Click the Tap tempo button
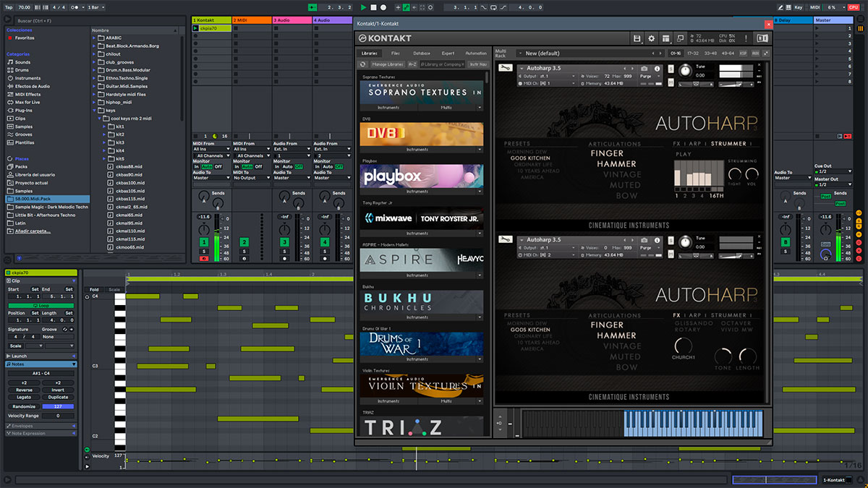 [9, 7]
